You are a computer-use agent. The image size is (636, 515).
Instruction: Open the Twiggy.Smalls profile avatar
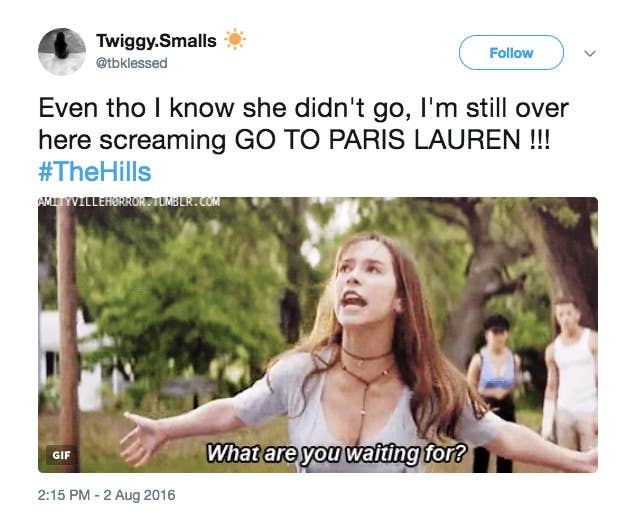pyautogui.click(x=62, y=52)
